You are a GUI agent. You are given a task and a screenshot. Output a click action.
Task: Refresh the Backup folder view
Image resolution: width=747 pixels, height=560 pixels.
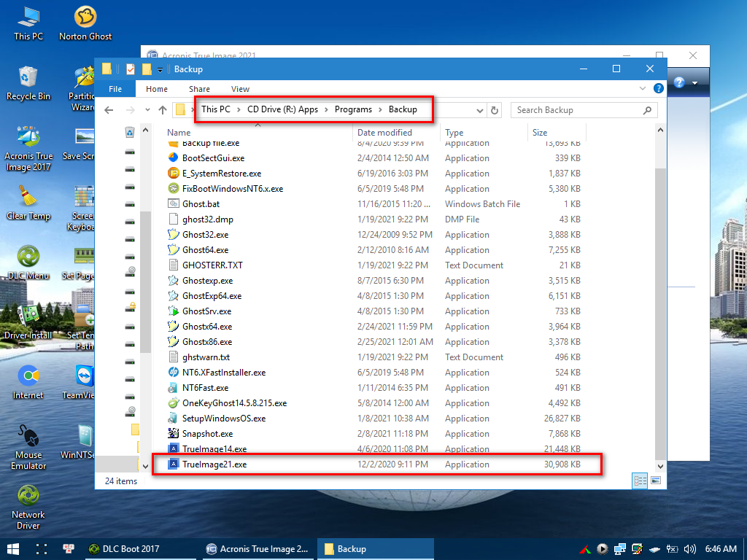(495, 111)
